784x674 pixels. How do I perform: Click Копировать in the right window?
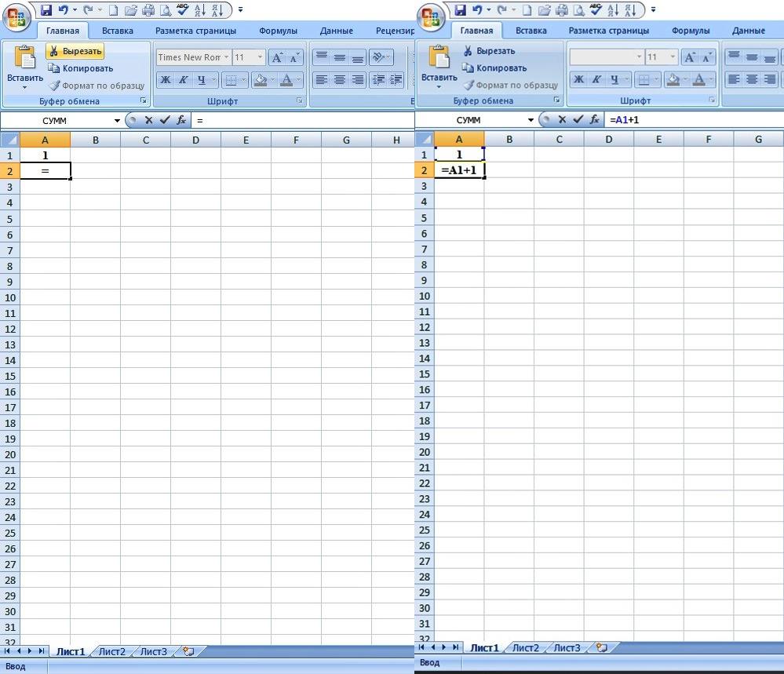pyautogui.click(x=501, y=68)
